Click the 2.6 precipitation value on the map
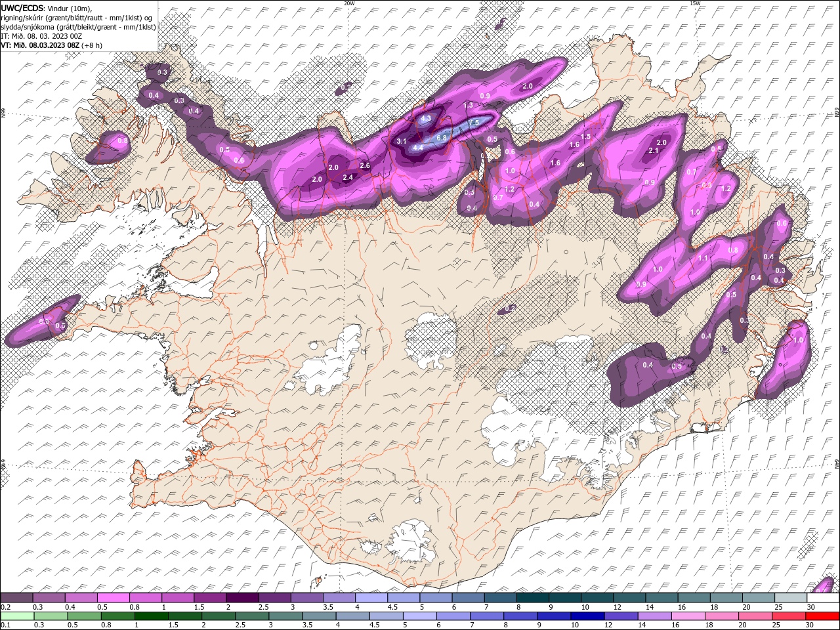 [366, 166]
